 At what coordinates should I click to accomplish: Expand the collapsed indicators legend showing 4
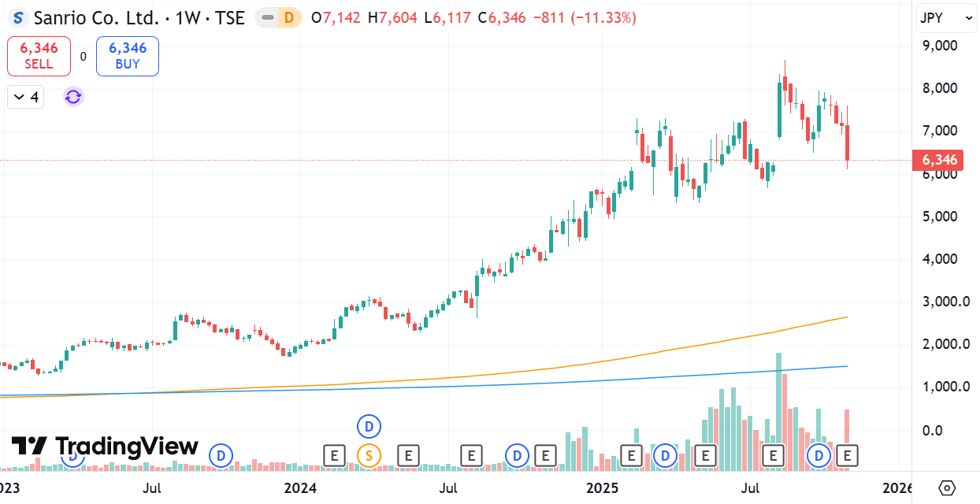click(x=25, y=97)
